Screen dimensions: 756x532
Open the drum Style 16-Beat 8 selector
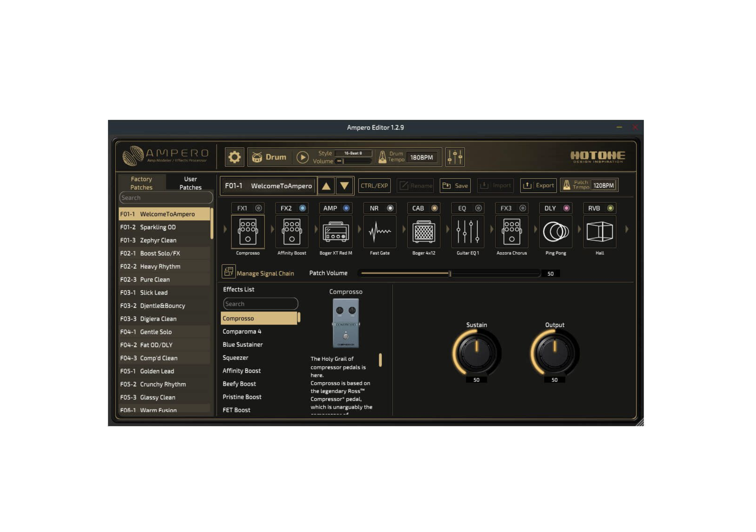[353, 153]
